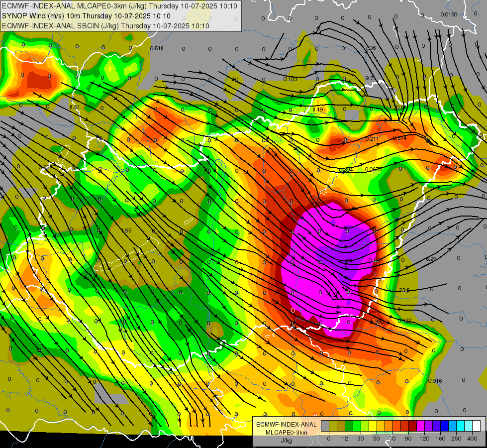Click legend tick value '250'
The width and height of the screenshot is (487, 448).
point(456,439)
